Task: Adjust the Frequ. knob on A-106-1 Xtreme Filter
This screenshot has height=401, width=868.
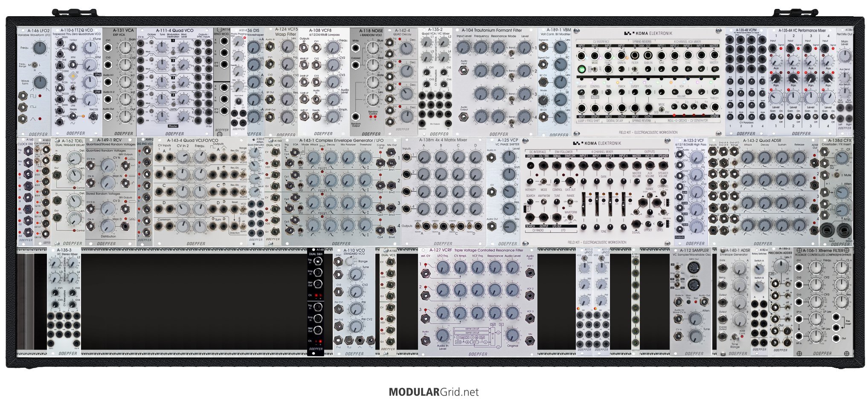Action: click(816, 268)
